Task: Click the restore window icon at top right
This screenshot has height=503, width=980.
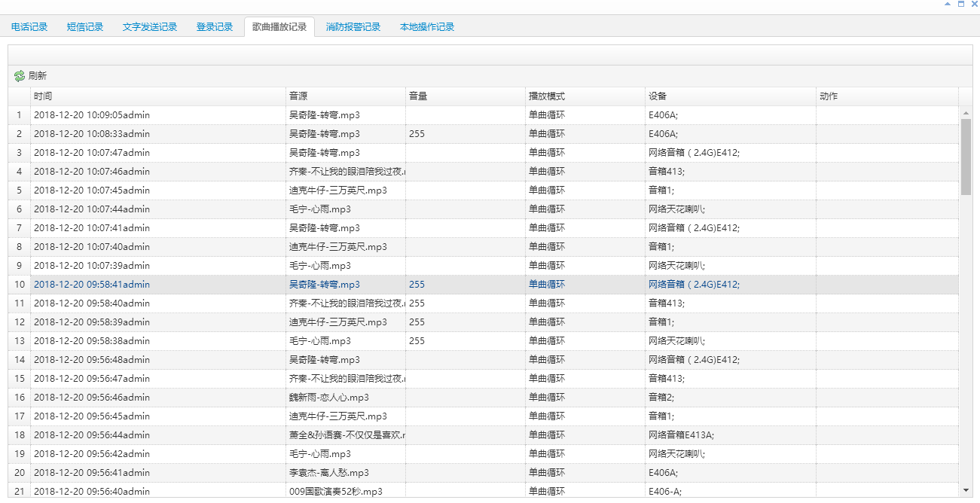Action: point(960,5)
